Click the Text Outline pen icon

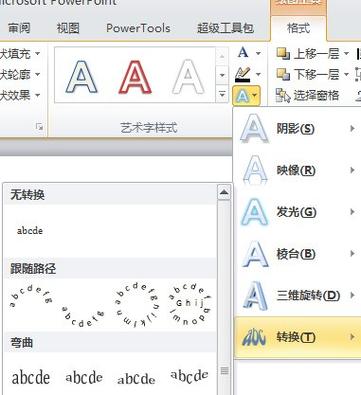(x=243, y=75)
